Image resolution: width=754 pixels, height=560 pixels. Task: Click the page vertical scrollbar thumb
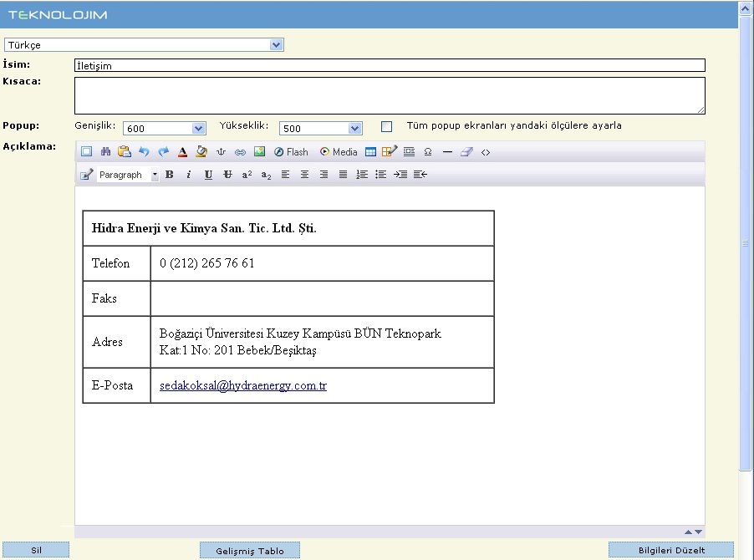pos(746,243)
